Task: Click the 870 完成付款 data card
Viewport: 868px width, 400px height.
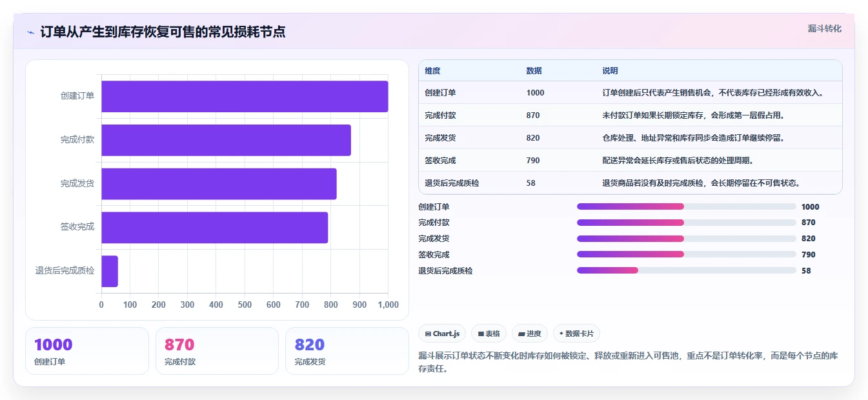Action: 217,351
